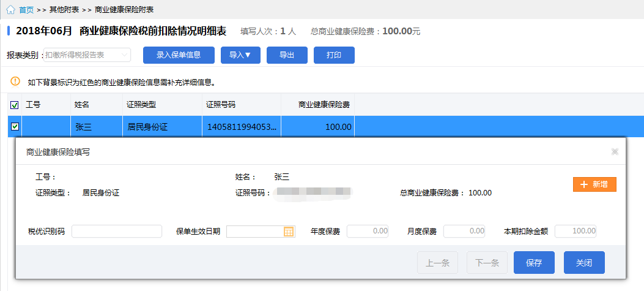Click the orange warning notice icon
This screenshot has width=644, height=291.
(x=15, y=81)
